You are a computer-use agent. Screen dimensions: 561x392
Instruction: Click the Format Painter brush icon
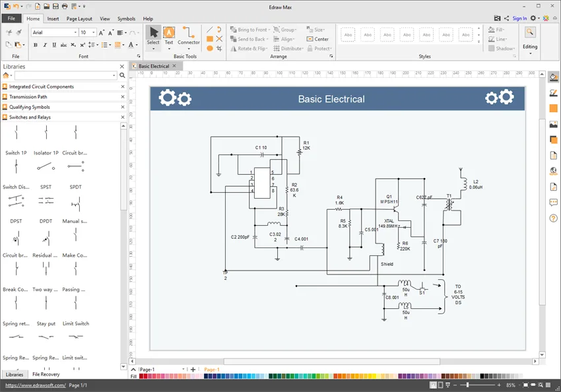[19, 32]
